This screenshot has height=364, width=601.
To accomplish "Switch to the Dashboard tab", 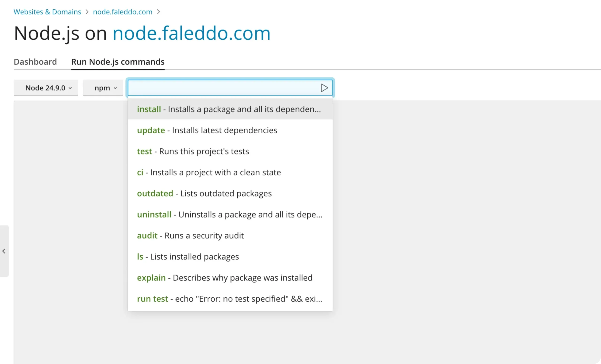I will pyautogui.click(x=35, y=62).
